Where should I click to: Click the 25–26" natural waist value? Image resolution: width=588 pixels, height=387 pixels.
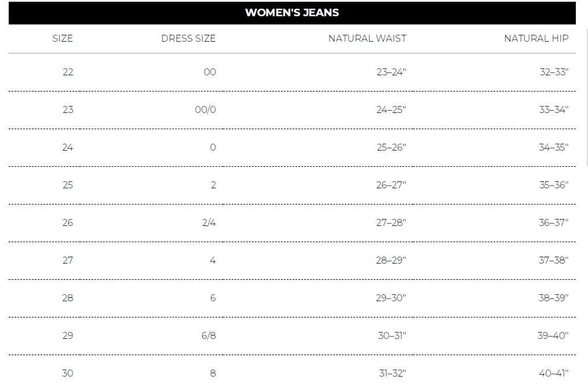(391, 148)
